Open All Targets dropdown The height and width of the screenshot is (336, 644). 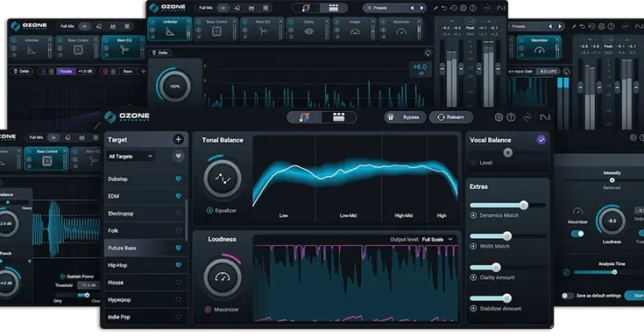click(x=131, y=157)
